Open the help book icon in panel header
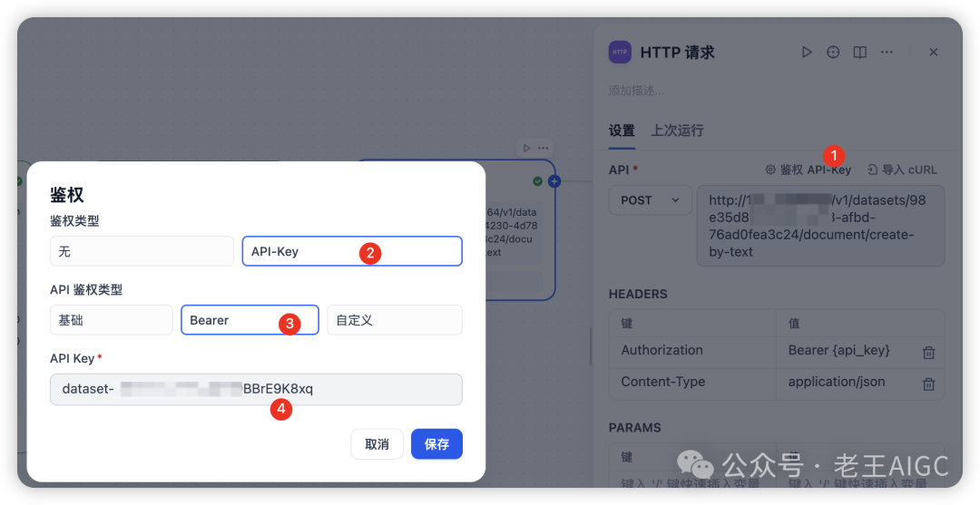980x505 pixels. tap(860, 53)
